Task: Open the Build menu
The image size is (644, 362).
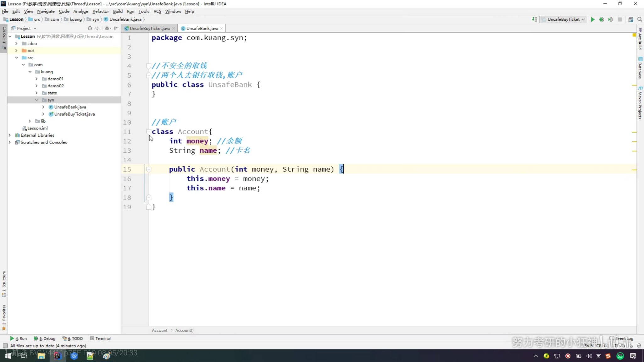Action: pyautogui.click(x=118, y=11)
